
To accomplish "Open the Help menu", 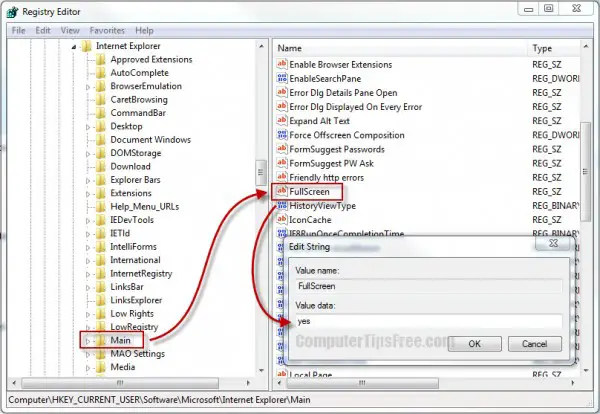I will tap(144, 30).
